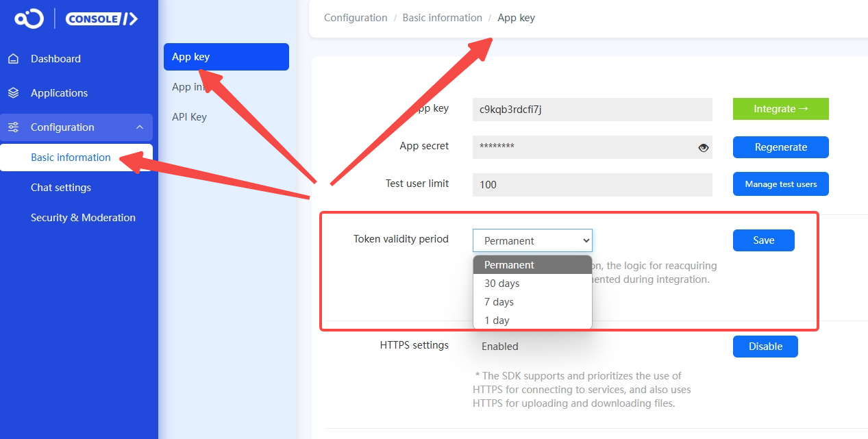Choose the 7 days option
This screenshot has width=868, height=439.
pos(532,302)
